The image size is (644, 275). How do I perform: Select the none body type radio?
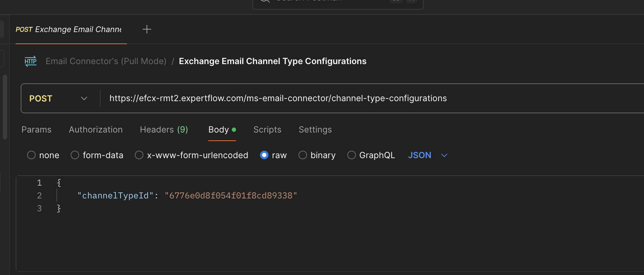click(x=31, y=155)
